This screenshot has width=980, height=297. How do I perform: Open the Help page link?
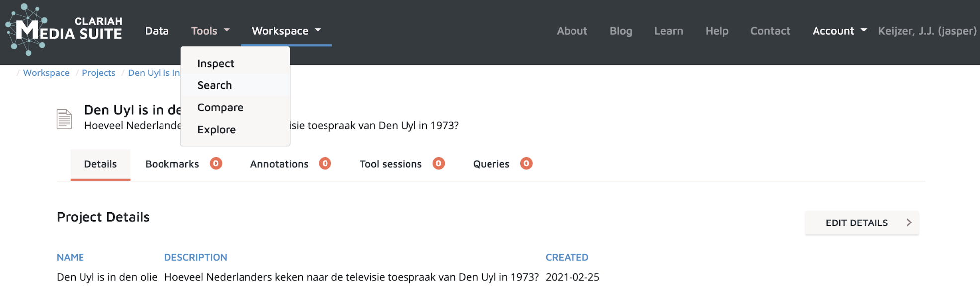pyautogui.click(x=717, y=31)
